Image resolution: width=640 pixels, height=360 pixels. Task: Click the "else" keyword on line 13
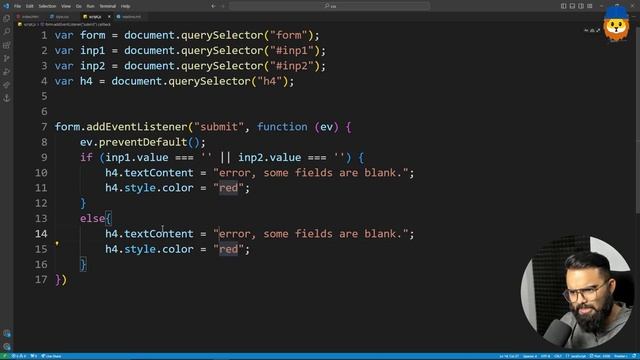pos(93,218)
